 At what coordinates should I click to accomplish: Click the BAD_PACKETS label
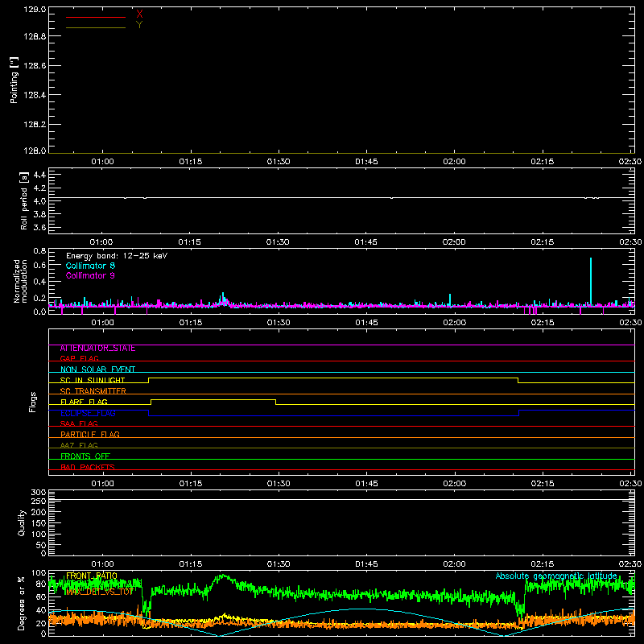click(88, 467)
